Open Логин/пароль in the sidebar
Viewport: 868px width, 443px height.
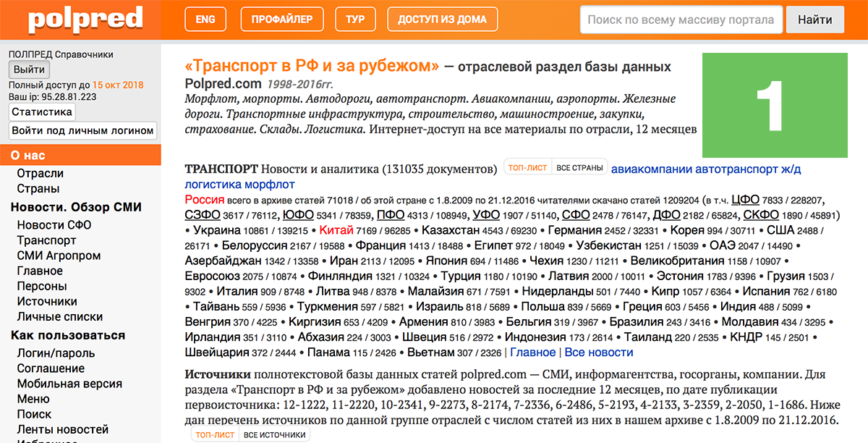click(x=56, y=353)
